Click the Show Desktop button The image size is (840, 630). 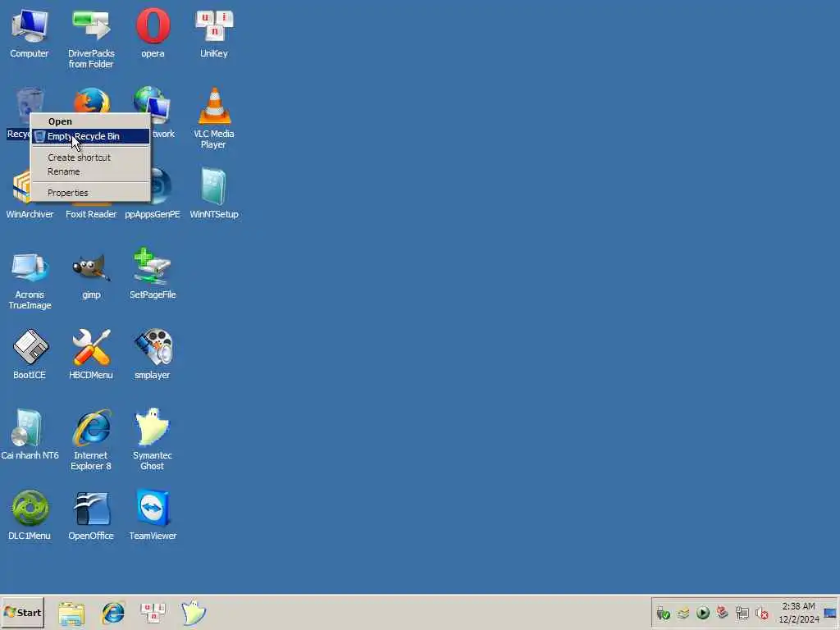[830, 613]
